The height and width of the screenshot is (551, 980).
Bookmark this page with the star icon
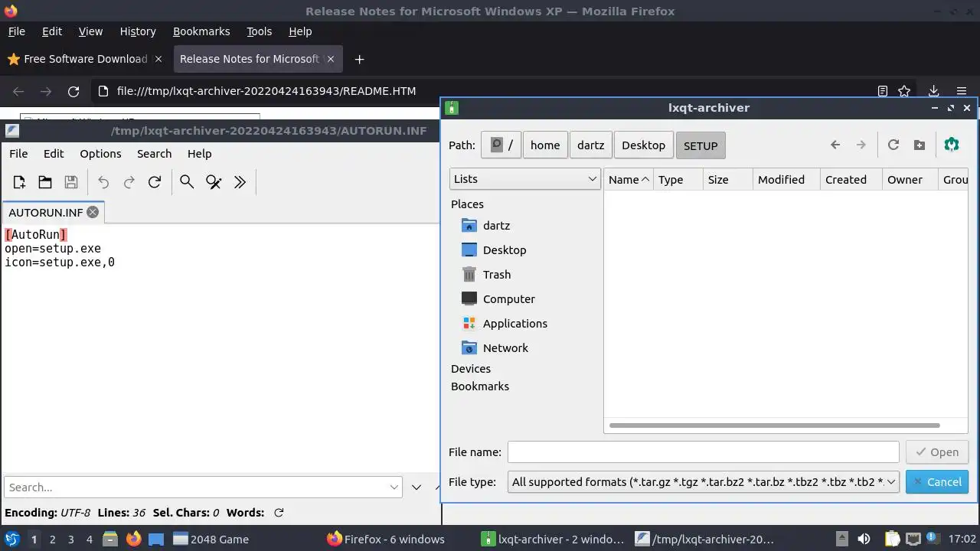click(x=904, y=91)
